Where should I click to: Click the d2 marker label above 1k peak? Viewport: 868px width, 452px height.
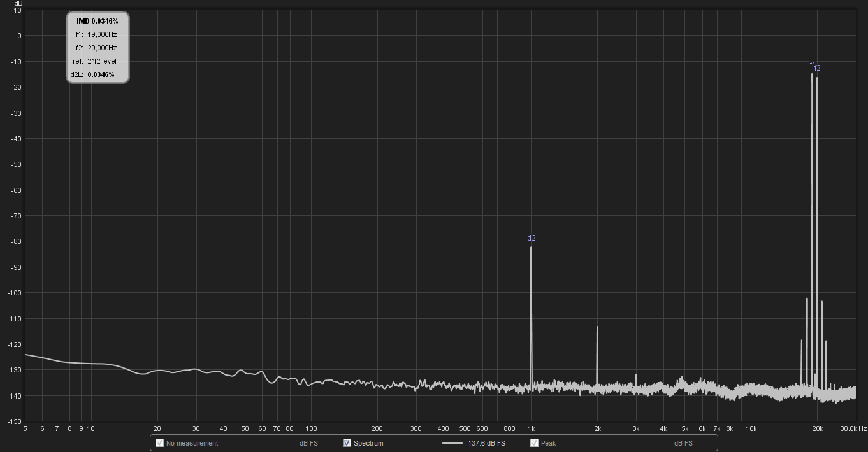pos(532,238)
